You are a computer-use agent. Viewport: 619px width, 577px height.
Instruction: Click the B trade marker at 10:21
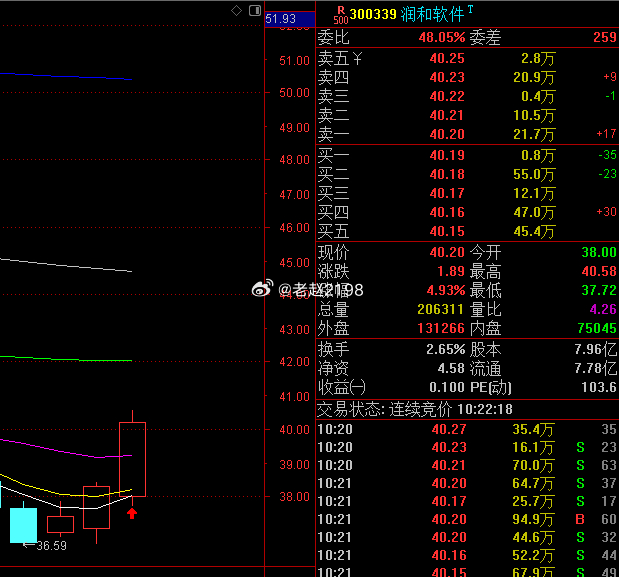580,519
